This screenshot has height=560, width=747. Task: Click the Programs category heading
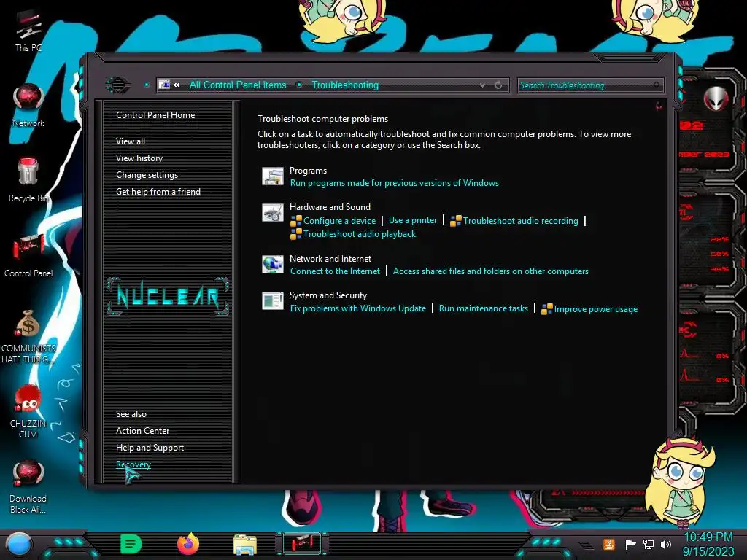coord(309,171)
